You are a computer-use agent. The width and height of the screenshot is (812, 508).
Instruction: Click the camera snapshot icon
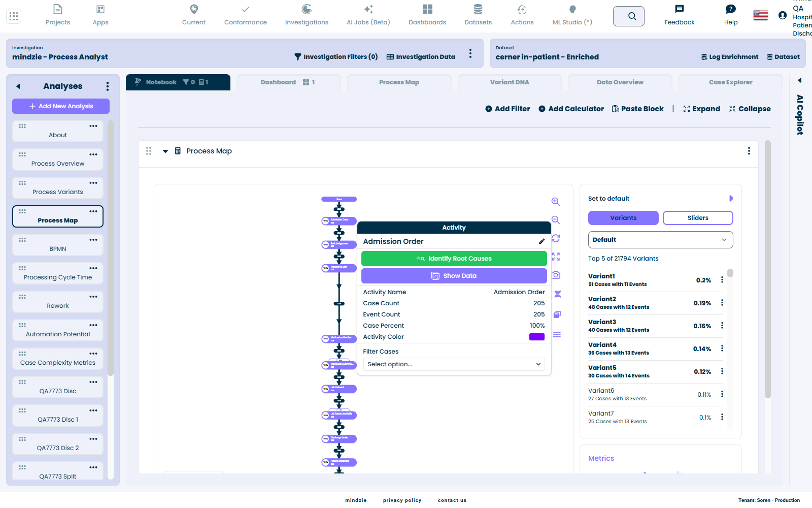pos(556,275)
